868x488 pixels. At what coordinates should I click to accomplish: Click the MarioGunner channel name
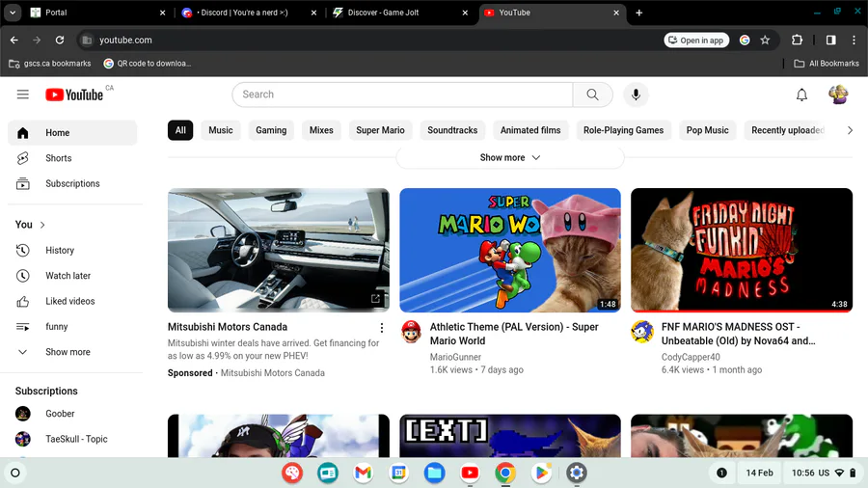[x=455, y=358]
